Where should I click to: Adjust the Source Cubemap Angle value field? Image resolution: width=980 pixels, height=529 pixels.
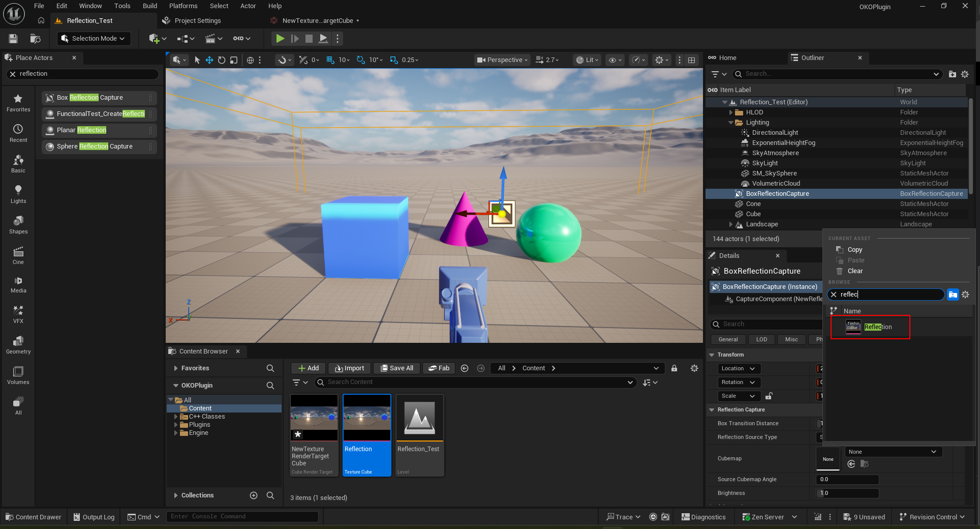(x=847, y=480)
